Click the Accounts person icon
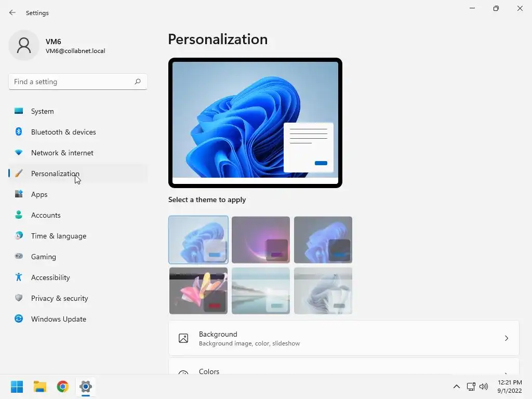This screenshot has width=532, height=399. [x=19, y=215]
